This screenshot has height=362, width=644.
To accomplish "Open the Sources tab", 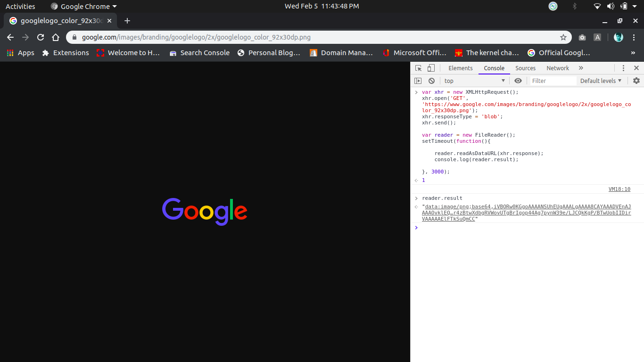I will click(525, 68).
